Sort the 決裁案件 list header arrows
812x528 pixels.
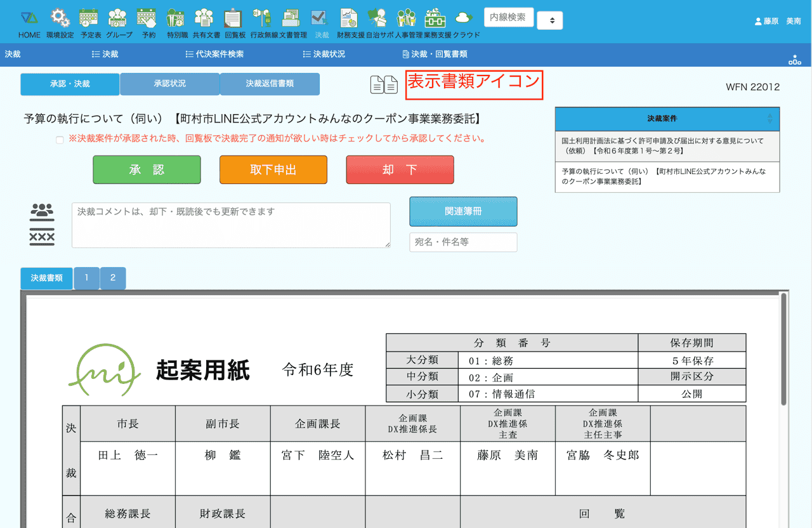(770, 119)
